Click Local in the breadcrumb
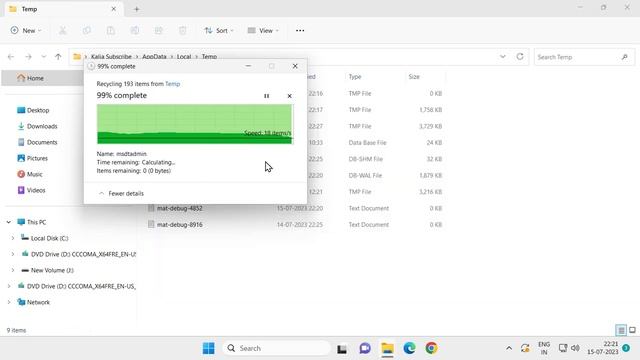The height and width of the screenshot is (360, 640). 184,57
